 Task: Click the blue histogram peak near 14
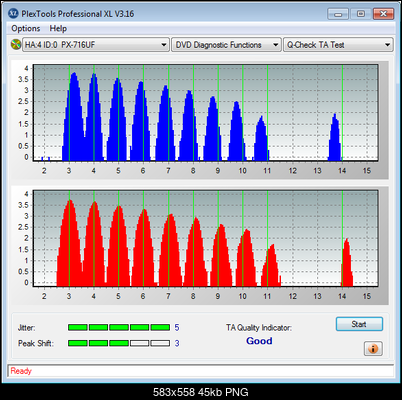[x=335, y=137]
